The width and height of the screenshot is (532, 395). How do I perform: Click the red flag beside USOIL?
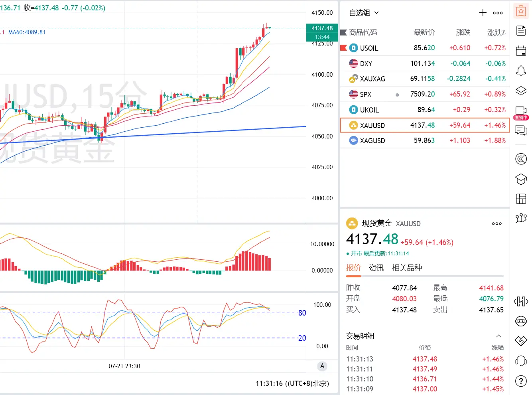(343, 48)
